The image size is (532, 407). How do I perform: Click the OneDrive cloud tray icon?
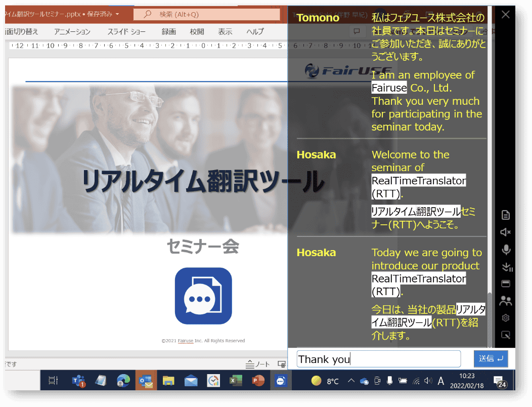(x=365, y=381)
